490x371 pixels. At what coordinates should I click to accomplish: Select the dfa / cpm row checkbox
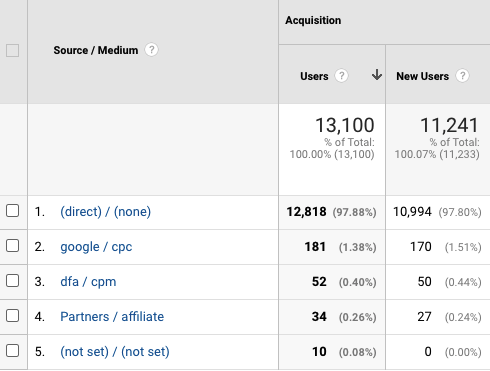[x=12, y=281]
